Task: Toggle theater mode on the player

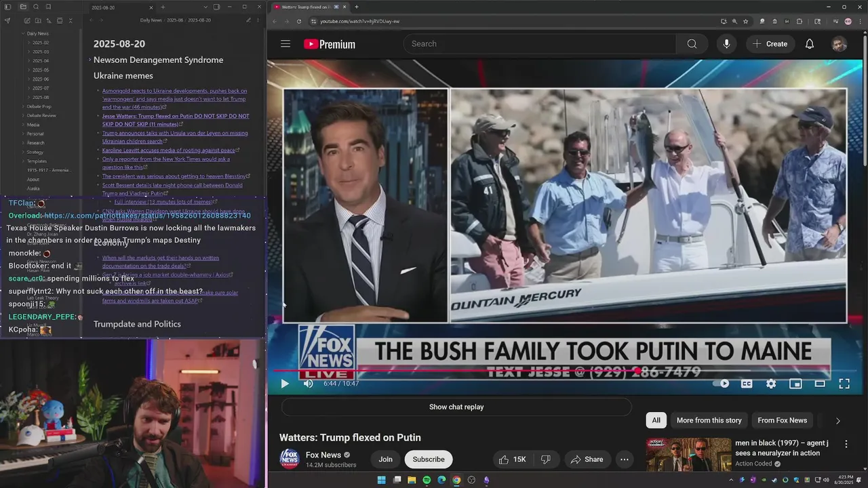Action: (820, 384)
